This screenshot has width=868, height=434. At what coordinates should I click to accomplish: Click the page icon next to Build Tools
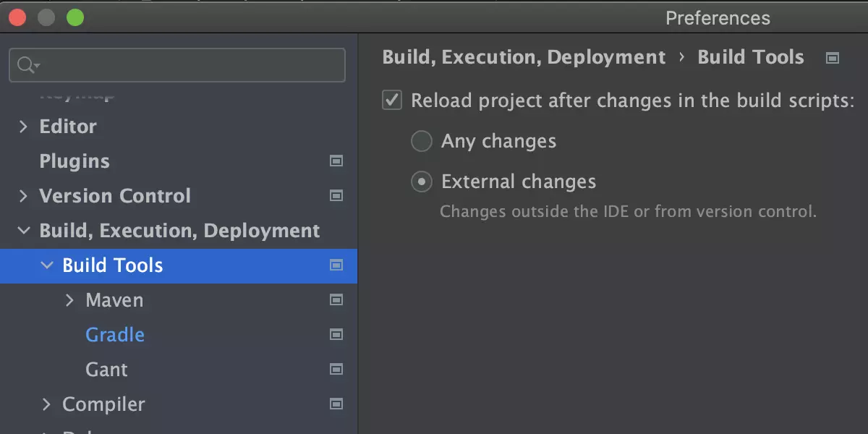(x=336, y=265)
